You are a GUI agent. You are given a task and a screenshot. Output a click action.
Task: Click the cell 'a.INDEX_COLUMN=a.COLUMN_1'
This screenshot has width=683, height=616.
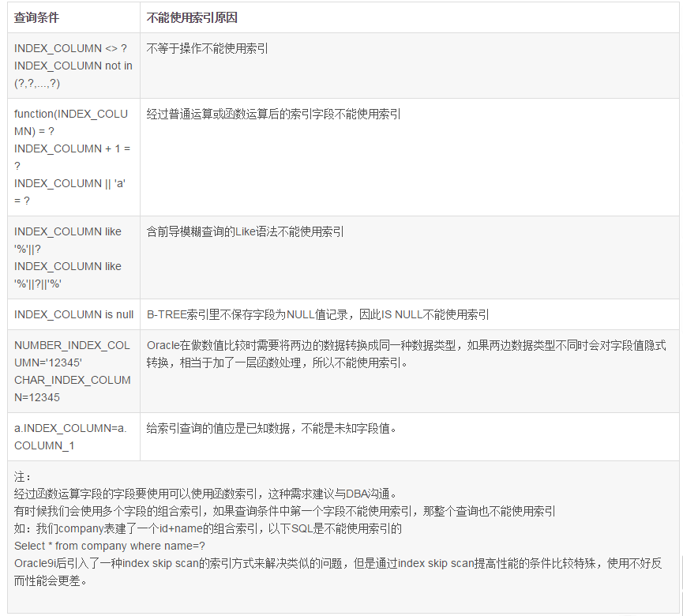pos(73,437)
